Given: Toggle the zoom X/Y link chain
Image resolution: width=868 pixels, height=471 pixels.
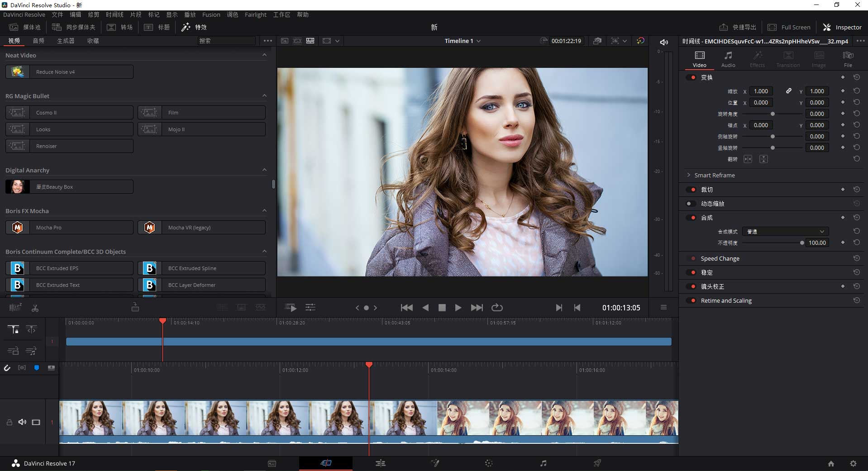Looking at the screenshot, I should [x=788, y=91].
